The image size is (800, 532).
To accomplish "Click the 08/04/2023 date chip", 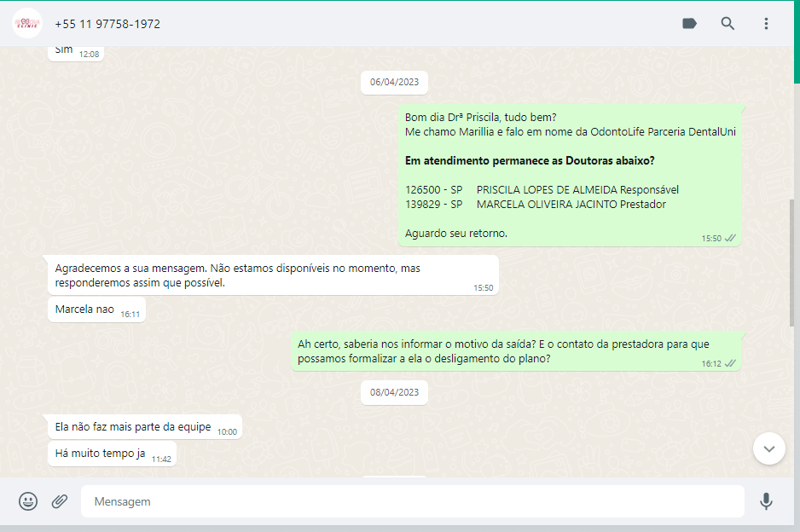I will 394,393.
